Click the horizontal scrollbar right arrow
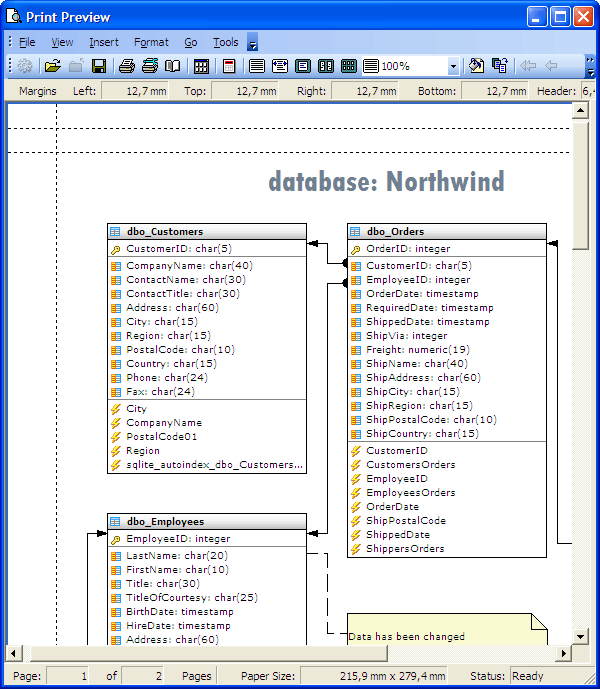 [564, 653]
